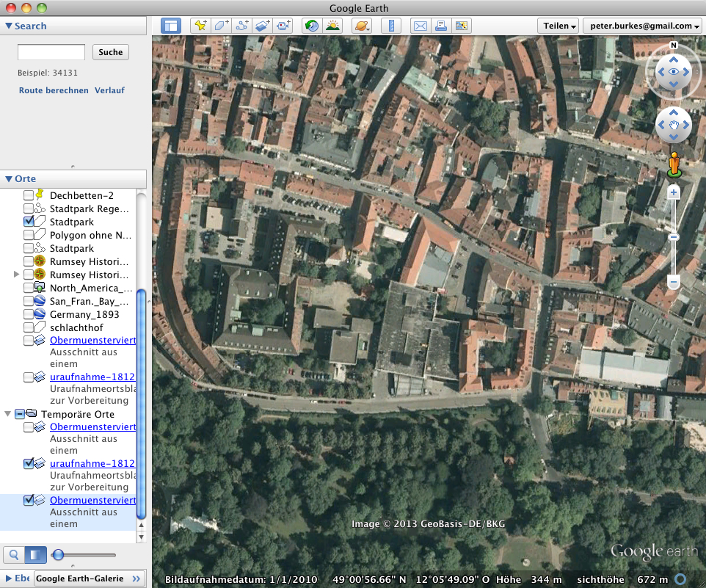This screenshot has height=588, width=706.
Task: Click the magnifier search-places icon
Action: pyautogui.click(x=14, y=555)
